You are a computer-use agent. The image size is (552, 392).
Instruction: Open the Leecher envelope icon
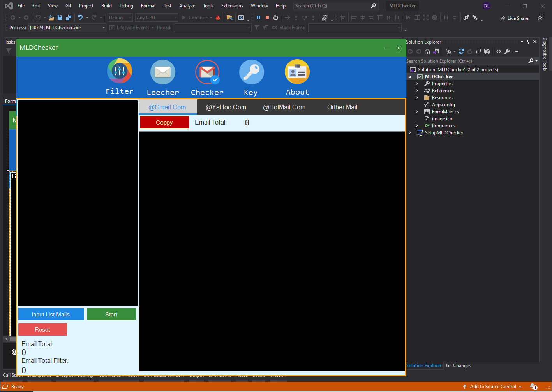[x=163, y=72]
